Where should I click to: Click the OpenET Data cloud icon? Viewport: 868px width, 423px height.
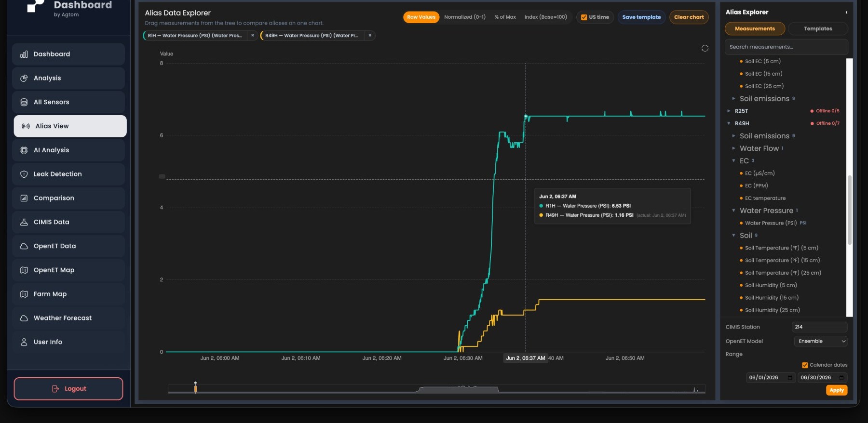click(24, 246)
